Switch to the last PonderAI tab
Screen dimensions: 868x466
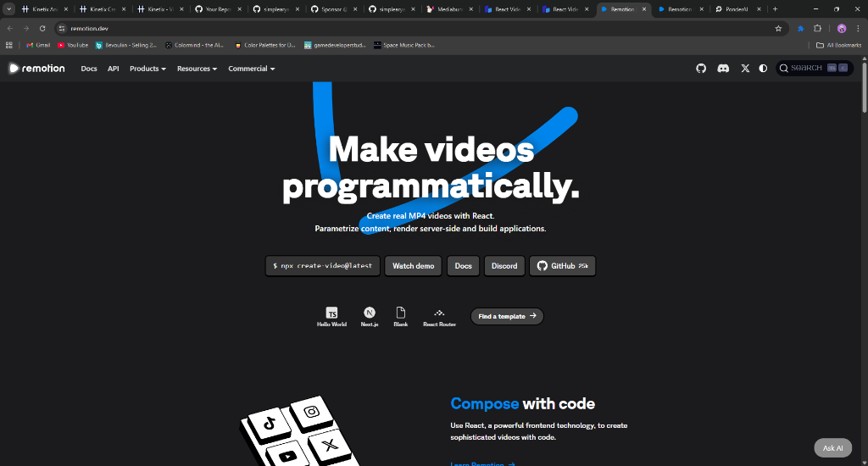pyautogui.click(x=737, y=8)
